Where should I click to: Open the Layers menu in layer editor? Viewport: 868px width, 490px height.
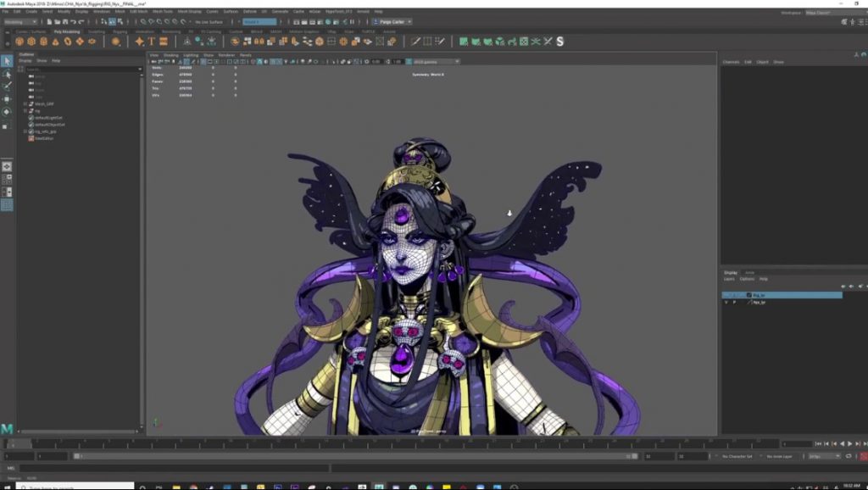[x=728, y=279]
